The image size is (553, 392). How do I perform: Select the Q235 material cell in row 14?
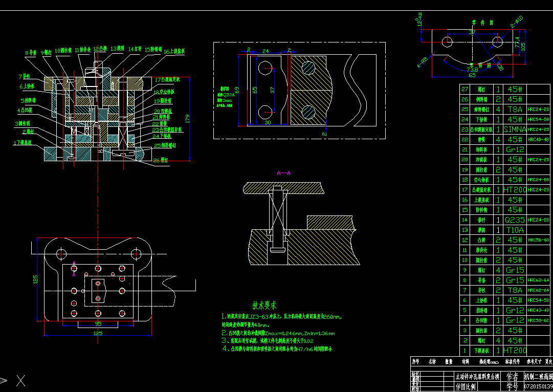pos(515,220)
